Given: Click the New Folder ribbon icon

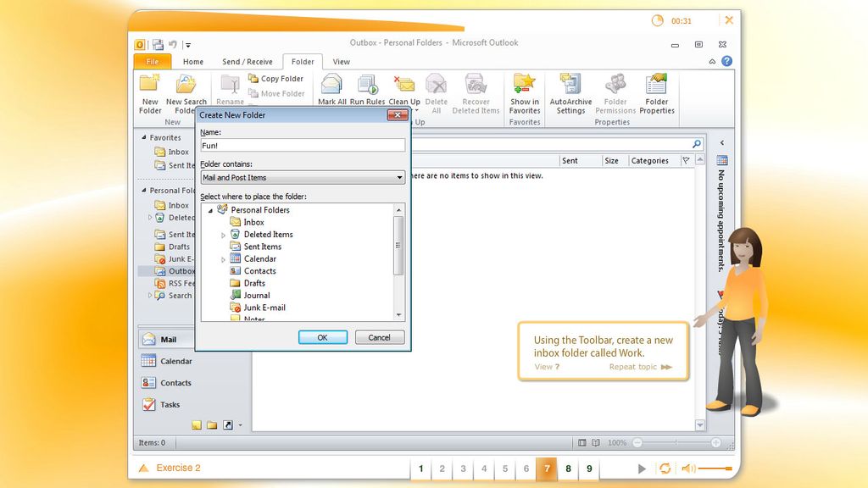Looking at the screenshot, I should (x=149, y=93).
